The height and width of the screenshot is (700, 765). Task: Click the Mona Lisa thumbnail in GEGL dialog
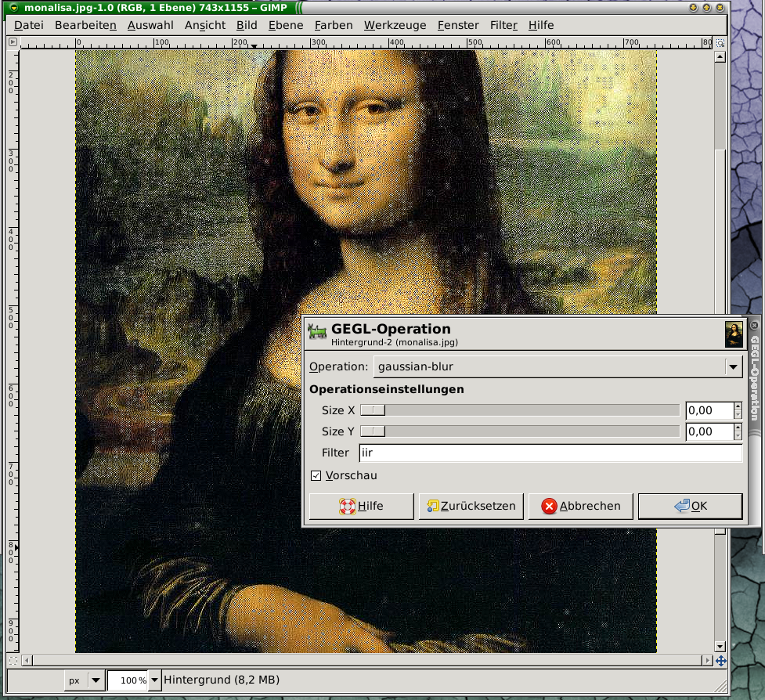pyautogui.click(x=734, y=334)
